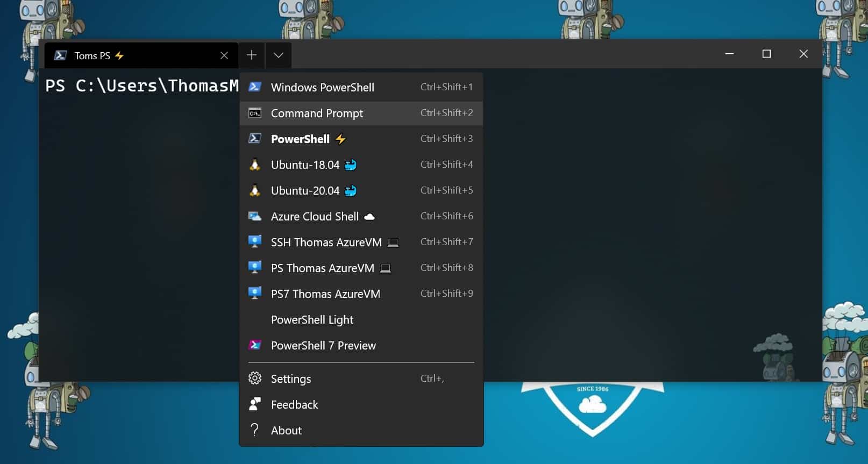The width and height of the screenshot is (868, 464).
Task: Launch Command Prompt from the menu
Action: (x=361, y=113)
